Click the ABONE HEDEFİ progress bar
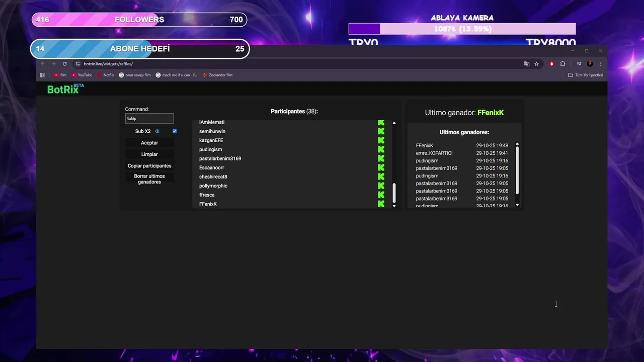This screenshot has height=362, width=644. (140, 49)
